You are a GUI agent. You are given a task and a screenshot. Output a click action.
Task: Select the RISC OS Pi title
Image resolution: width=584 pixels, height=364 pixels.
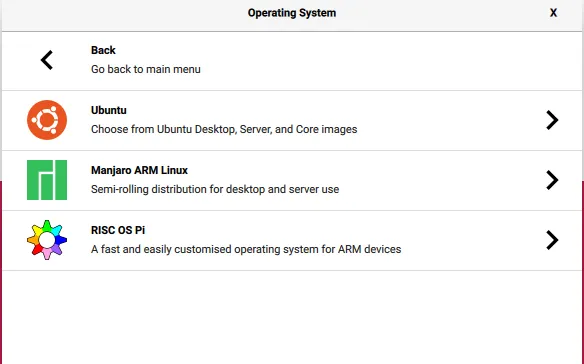(x=118, y=230)
